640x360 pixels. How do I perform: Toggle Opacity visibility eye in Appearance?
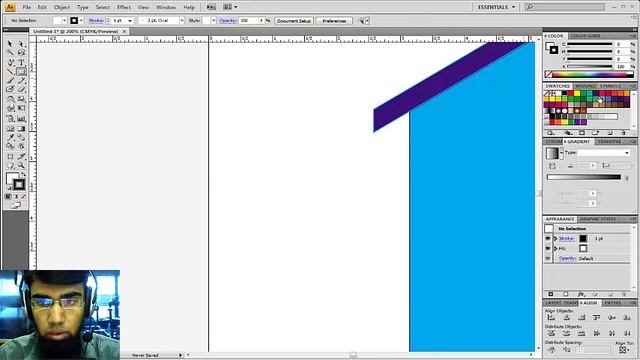tap(548, 258)
